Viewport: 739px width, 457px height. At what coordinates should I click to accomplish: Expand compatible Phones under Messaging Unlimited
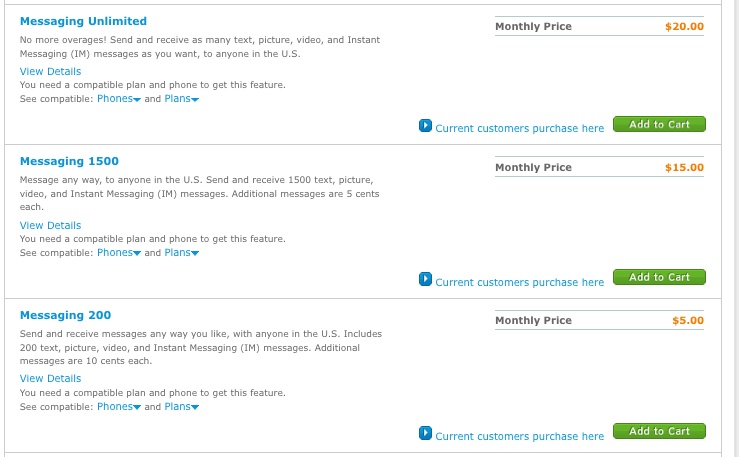click(119, 99)
